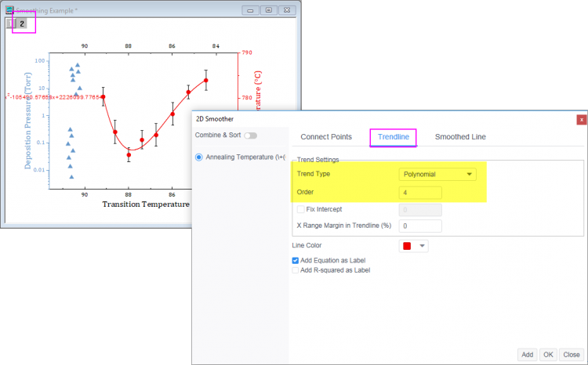
Task: Close the 2D Smoother dialog
Action: coord(581,120)
